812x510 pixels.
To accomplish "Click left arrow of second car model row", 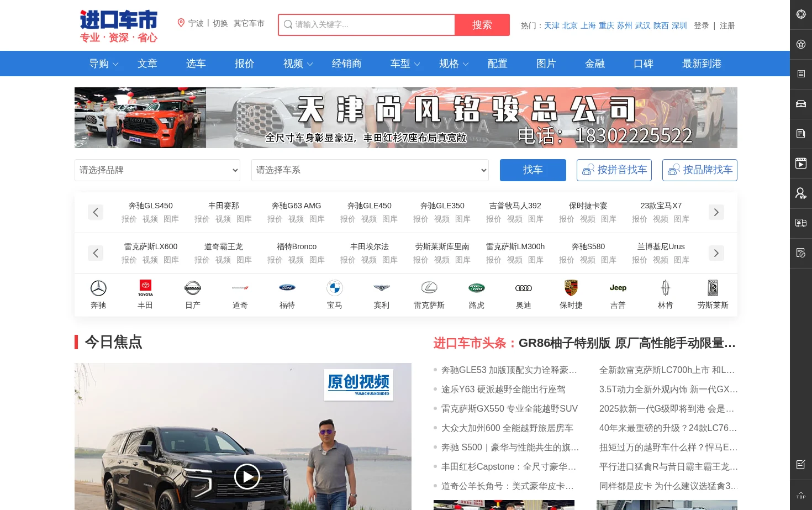I will (96, 253).
